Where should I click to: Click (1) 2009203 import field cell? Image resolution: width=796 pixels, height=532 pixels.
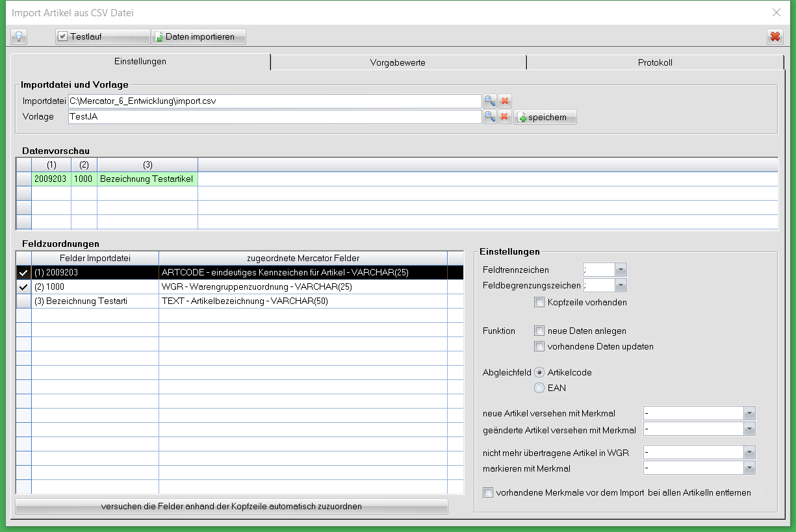coord(95,273)
